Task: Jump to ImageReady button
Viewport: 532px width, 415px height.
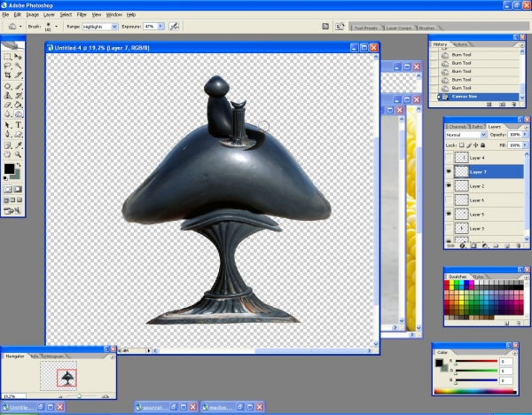Action: pos(12,211)
